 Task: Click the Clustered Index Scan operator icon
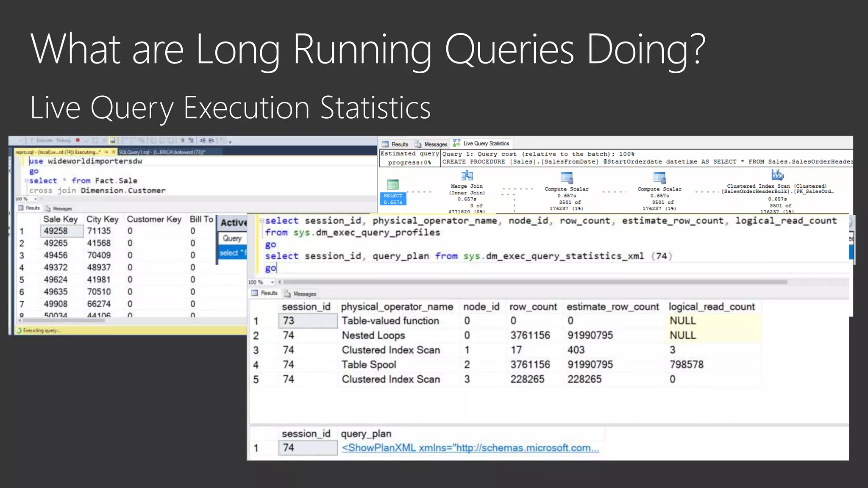[x=777, y=175]
